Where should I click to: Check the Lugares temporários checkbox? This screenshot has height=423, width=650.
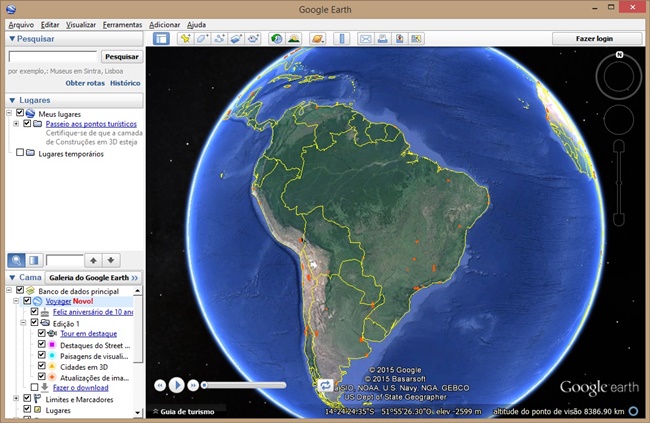(20, 153)
